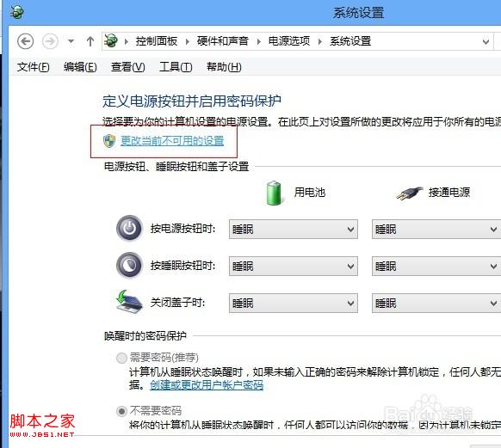The width and height of the screenshot is (501, 448).
Task: Open the 关闭盖子时 plugged-in dropdown
Action: 436,304
